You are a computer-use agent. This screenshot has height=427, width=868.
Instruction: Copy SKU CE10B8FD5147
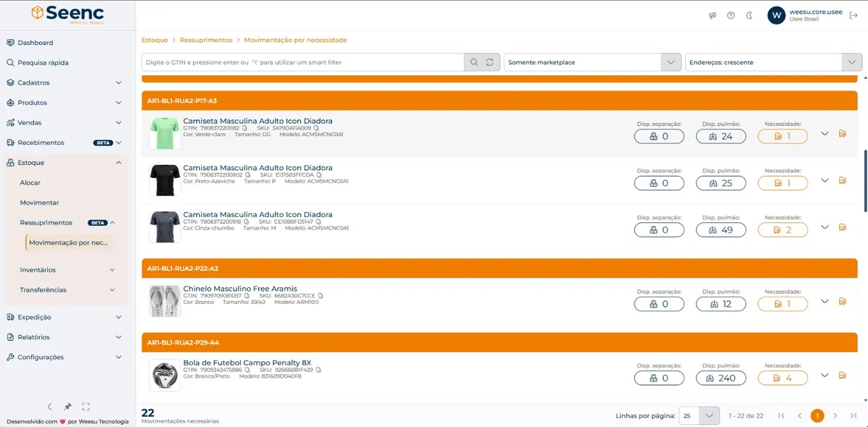pos(318,221)
